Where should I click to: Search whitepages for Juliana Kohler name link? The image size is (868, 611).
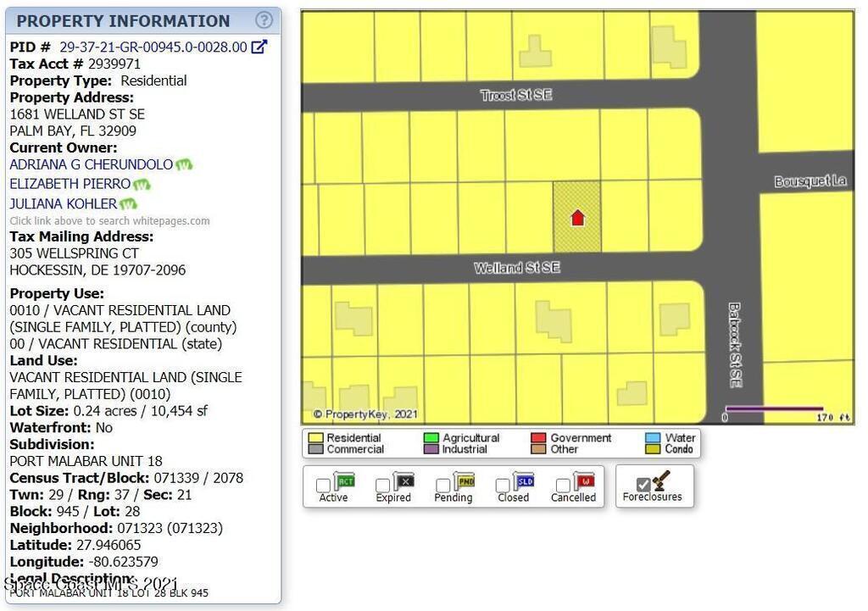click(x=63, y=204)
